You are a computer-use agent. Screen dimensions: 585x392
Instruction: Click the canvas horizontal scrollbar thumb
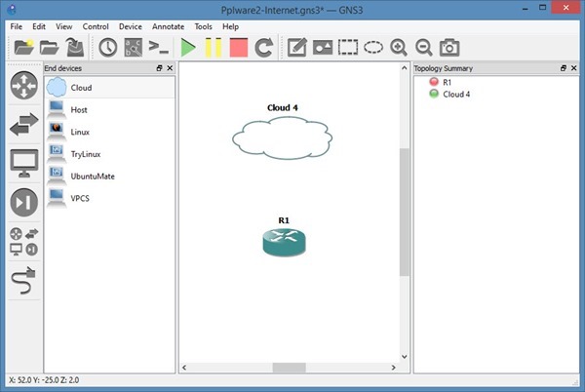(290, 368)
